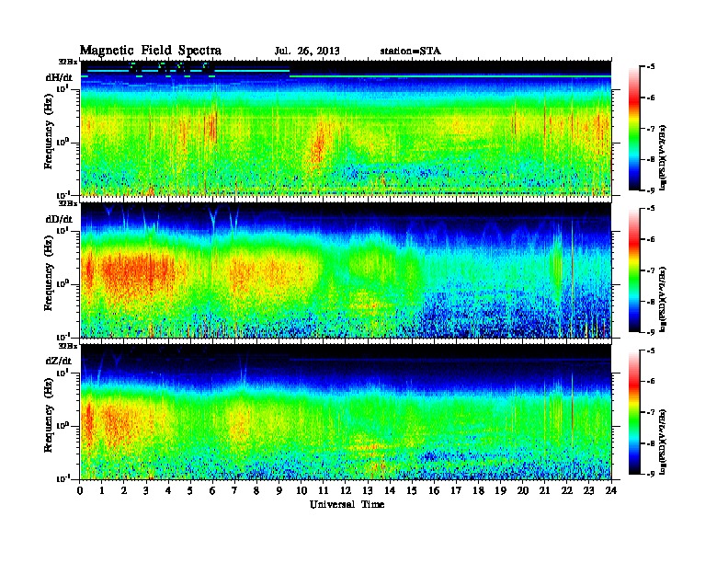
Task: Click the 'station=STA' label
Action: click(x=411, y=52)
